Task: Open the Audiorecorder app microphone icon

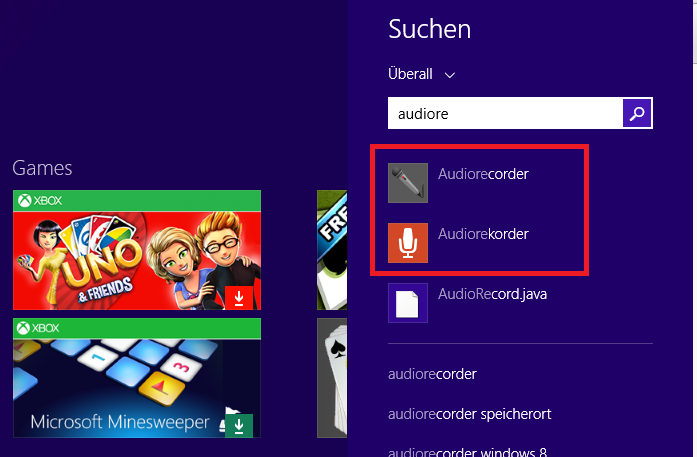Action: coord(408,183)
